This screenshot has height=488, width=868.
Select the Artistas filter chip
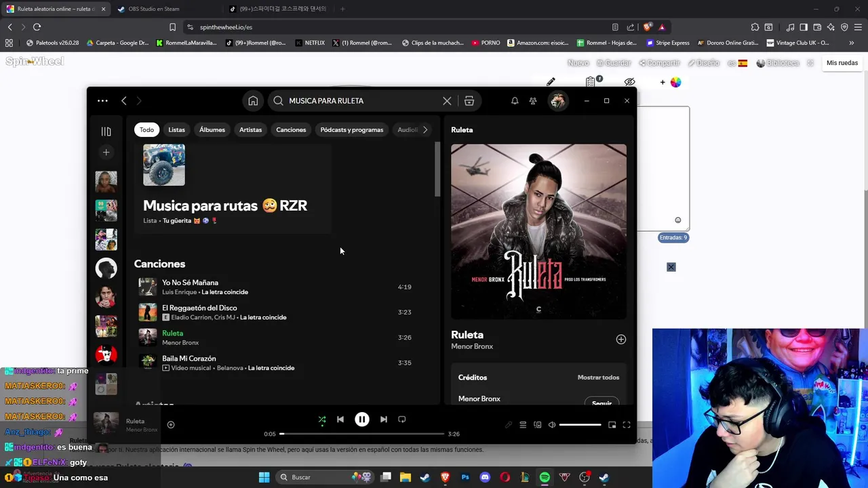pyautogui.click(x=250, y=129)
